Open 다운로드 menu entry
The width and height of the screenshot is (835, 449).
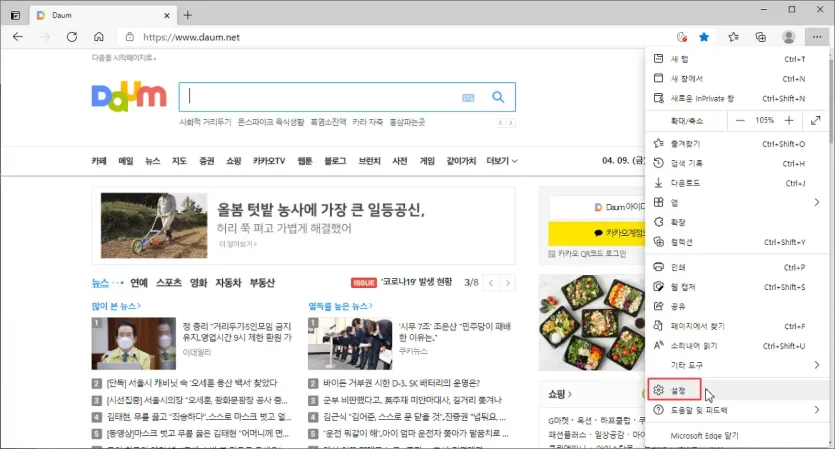coord(737,183)
